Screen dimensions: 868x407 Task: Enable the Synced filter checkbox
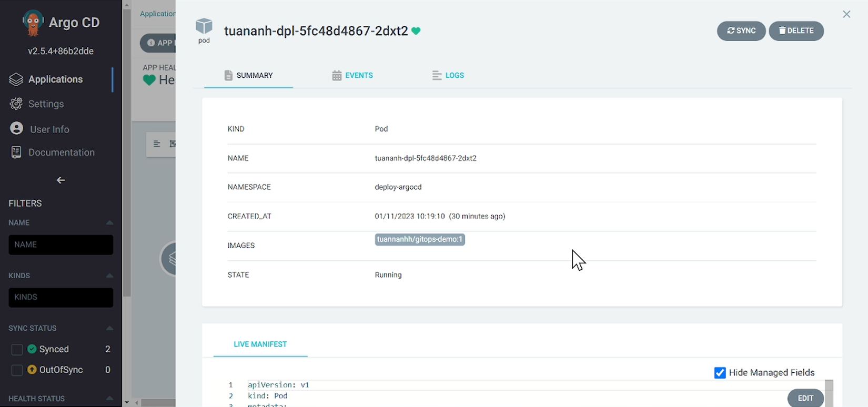click(17, 349)
